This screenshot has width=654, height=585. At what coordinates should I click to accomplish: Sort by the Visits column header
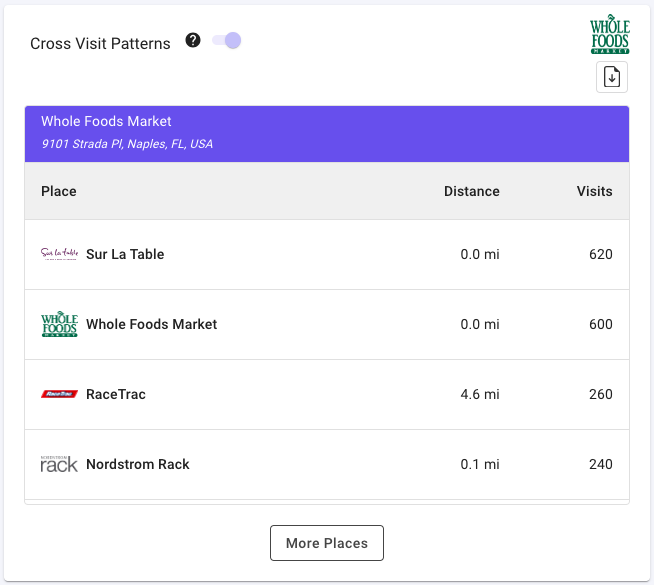tap(594, 191)
